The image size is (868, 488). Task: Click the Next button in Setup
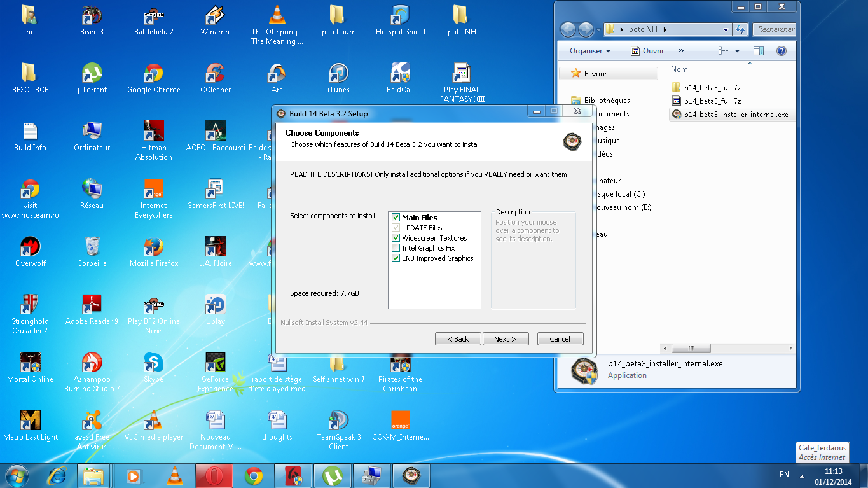506,339
